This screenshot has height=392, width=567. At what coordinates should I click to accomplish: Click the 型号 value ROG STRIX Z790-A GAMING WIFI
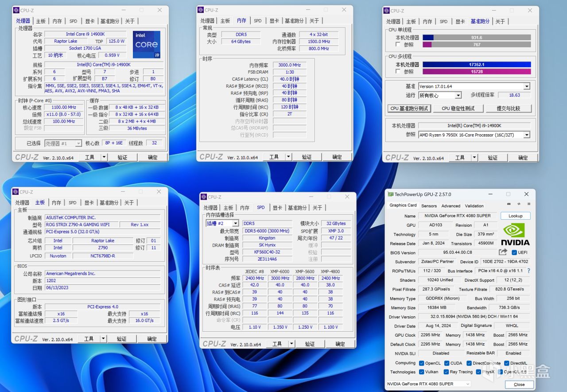coord(81,225)
